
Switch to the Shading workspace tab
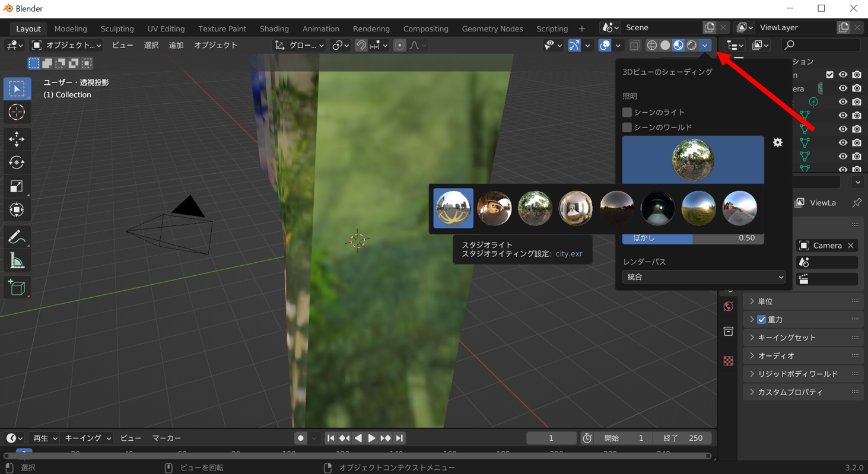click(274, 28)
